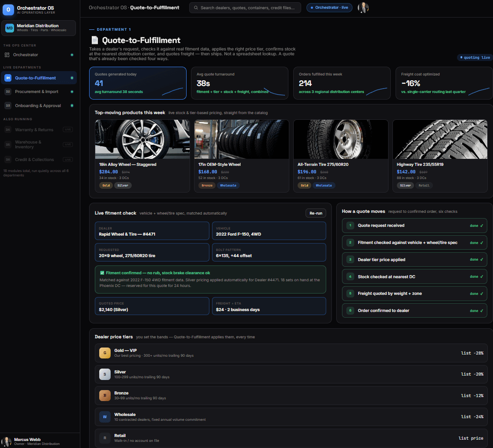Open Warranty & Returns module
Screen dimensions: 493x448
point(39,129)
